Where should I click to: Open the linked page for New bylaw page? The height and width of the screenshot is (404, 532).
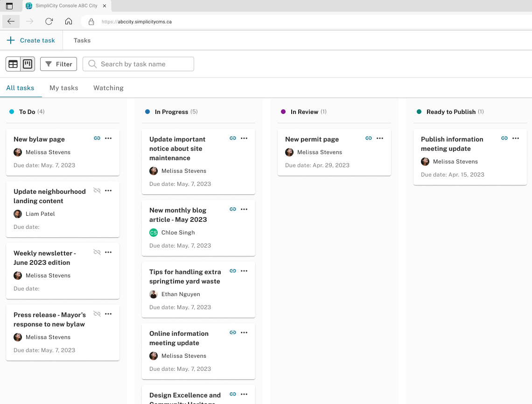(97, 138)
